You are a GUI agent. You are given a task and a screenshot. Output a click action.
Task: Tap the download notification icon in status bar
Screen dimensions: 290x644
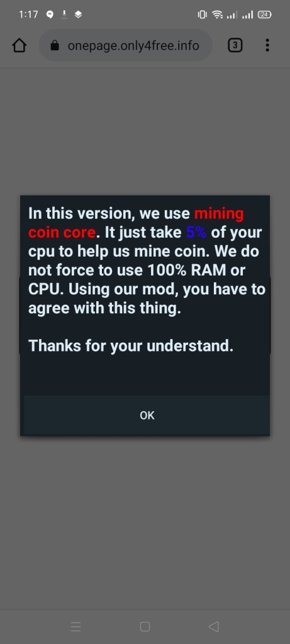click(x=64, y=14)
